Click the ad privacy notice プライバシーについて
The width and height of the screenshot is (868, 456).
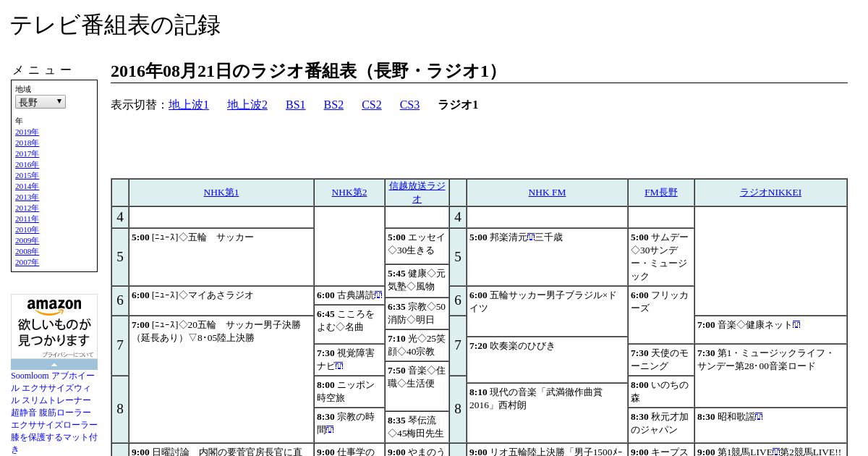67,355
